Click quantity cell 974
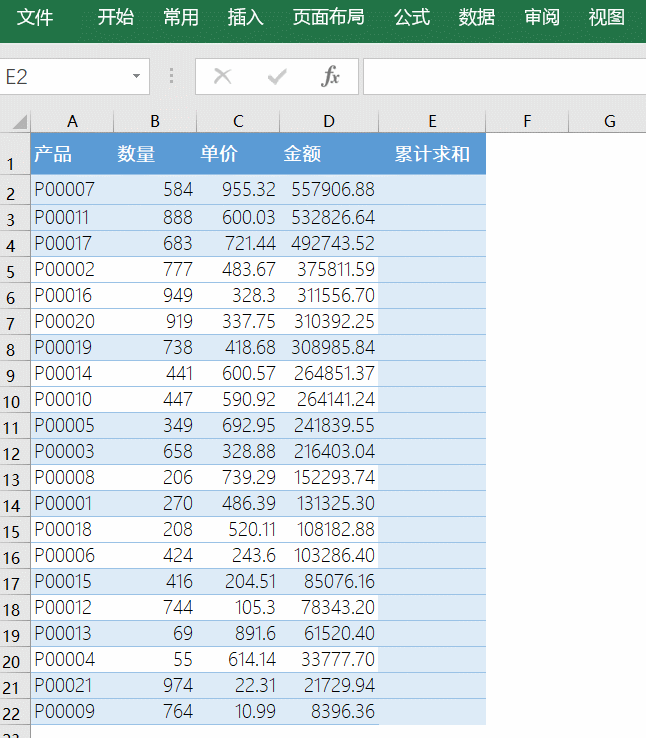 (155, 686)
